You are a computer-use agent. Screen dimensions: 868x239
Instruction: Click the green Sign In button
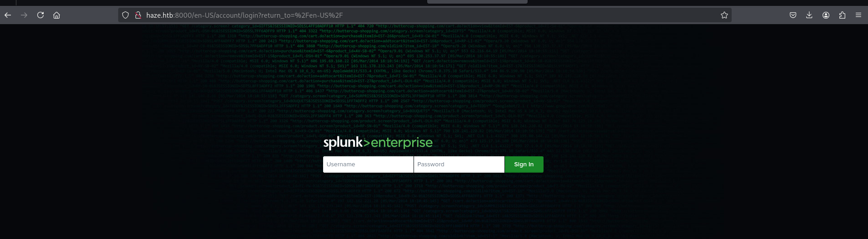(x=524, y=164)
